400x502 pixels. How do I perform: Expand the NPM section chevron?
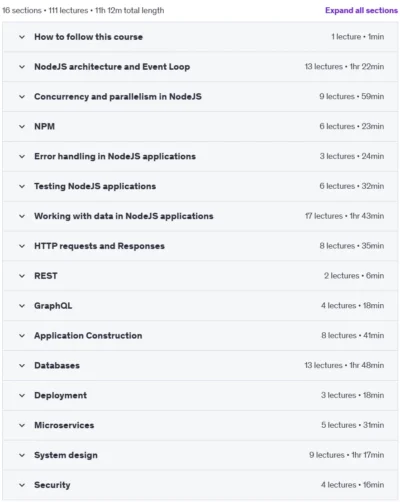pyautogui.click(x=22, y=127)
